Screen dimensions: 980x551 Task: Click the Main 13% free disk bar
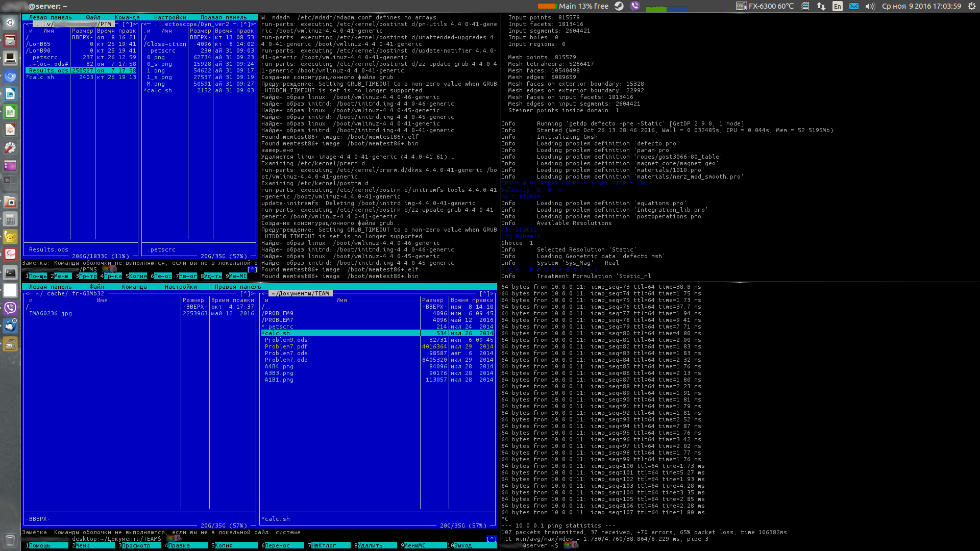click(x=573, y=6)
